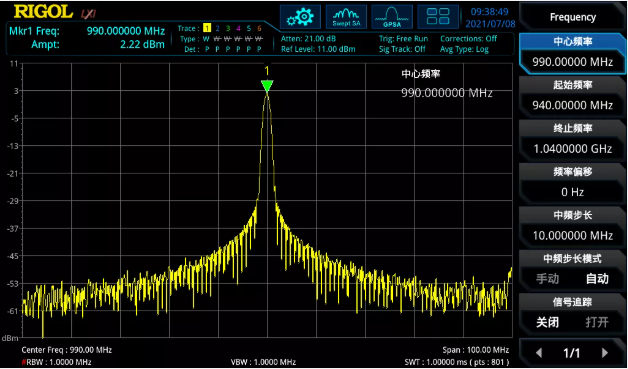Click the green marker 1 triangle
The height and width of the screenshot is (369, 628).
click(267, 86)
